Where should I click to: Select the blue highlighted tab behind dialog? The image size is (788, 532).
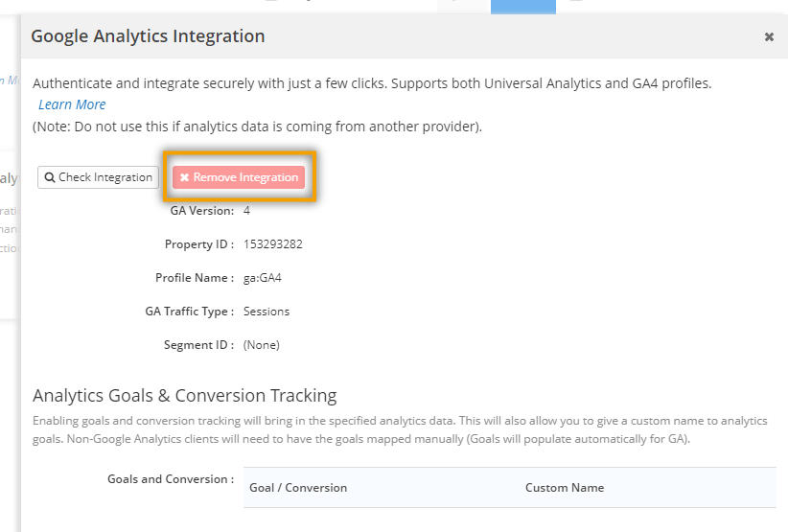click(x=522, y=7)
